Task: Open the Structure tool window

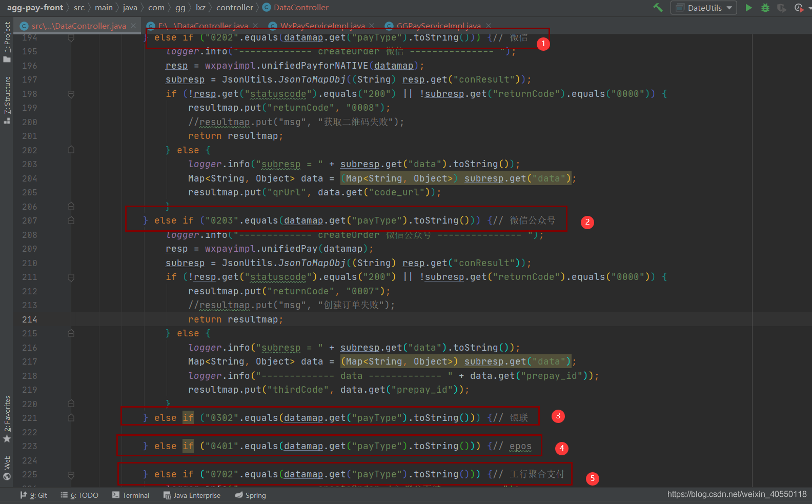Action: 7,100
